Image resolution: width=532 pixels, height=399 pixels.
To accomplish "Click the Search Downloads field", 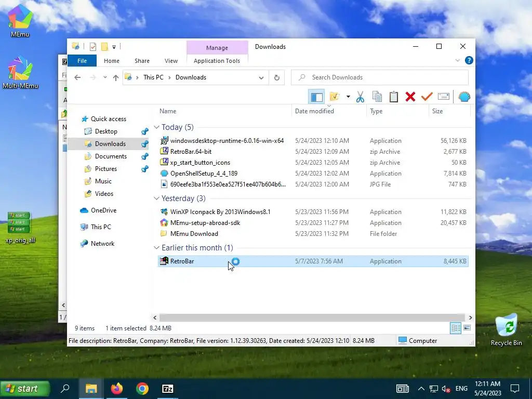I will (380, 78).
